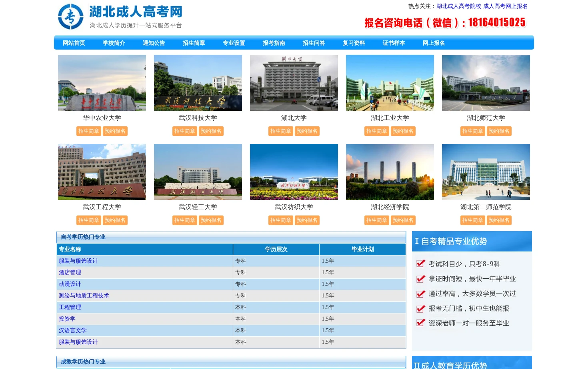Open the 湖北经济学院 campus photo
This screenshot has width=588, height=369.
(390, 172)
